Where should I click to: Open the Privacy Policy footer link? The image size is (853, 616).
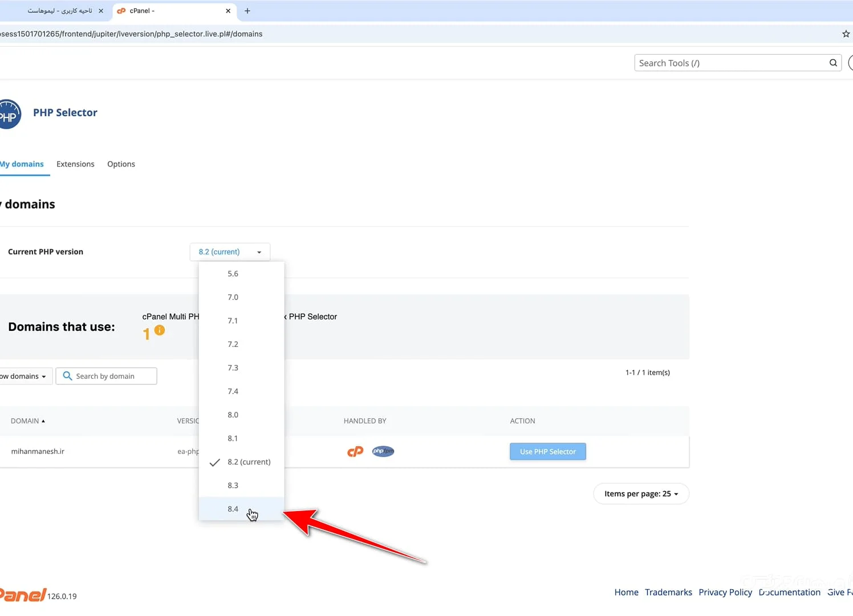725,592
